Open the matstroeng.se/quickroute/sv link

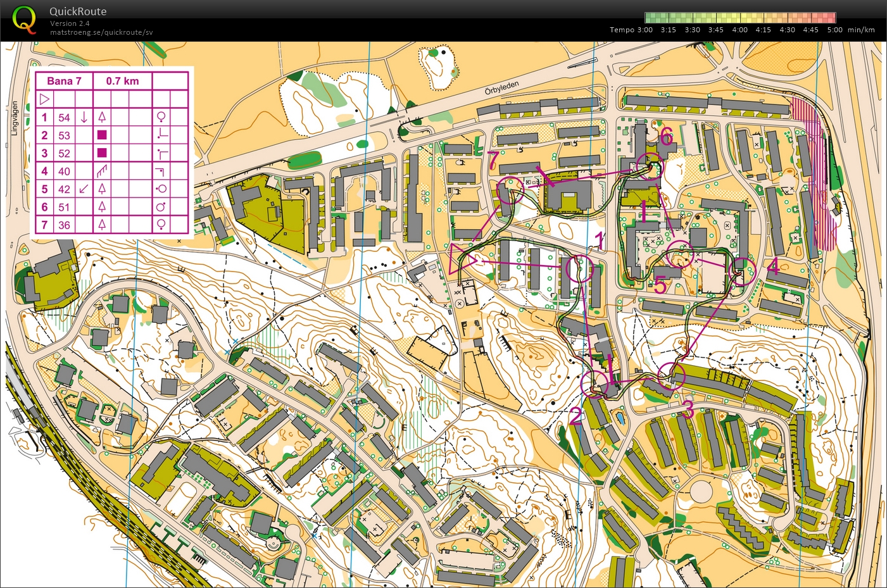coord(101,32)
